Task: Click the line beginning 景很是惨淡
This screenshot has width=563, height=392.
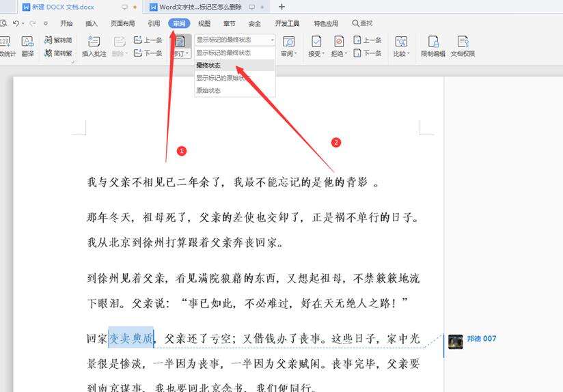Action: tap(253, 363)
